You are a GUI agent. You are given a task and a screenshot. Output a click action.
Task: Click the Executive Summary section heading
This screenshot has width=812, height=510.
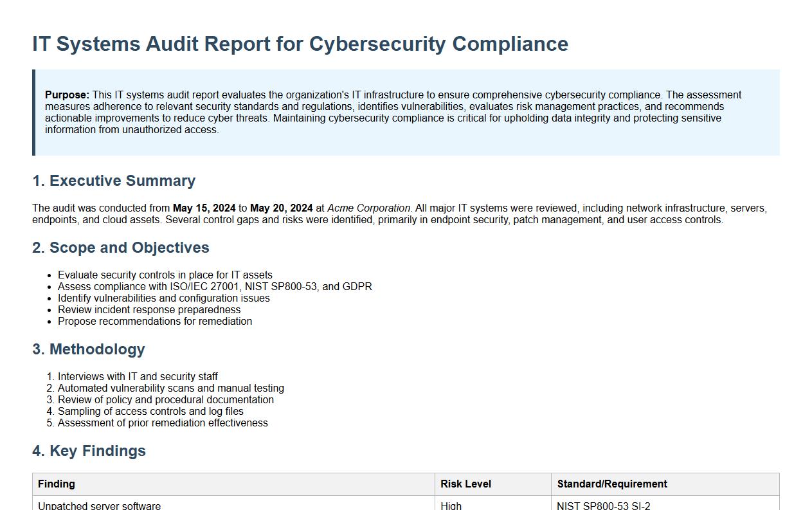pyautogui.click(x=114, y=181)
